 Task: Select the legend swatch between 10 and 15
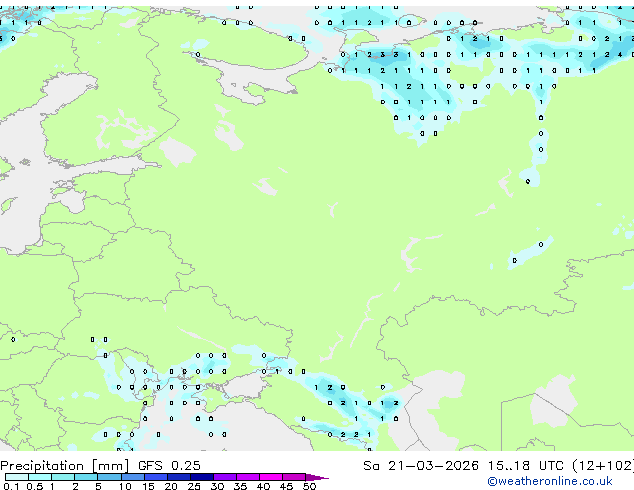(133, 477)
